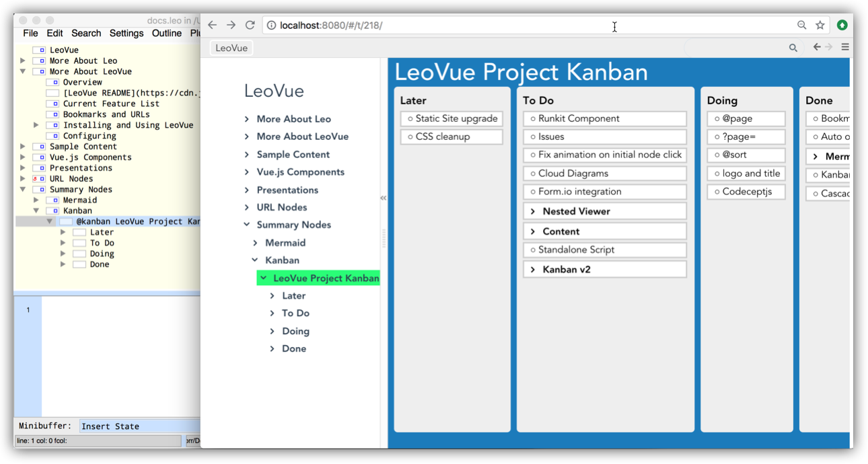Open the site info icon beside localhost

271,26
